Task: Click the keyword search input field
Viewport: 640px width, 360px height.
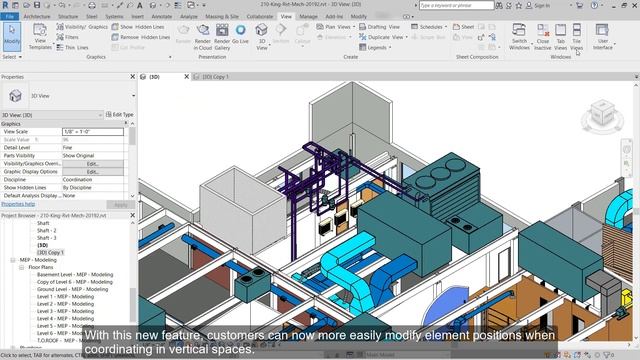Action: [x=456, y=5]
